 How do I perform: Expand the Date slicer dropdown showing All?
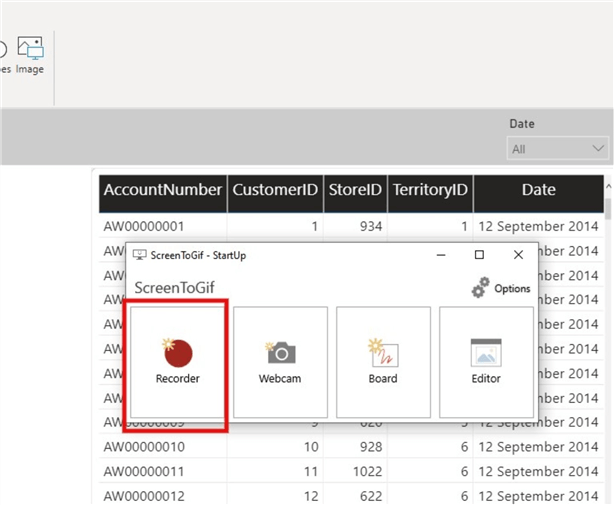tap(558, 149)
